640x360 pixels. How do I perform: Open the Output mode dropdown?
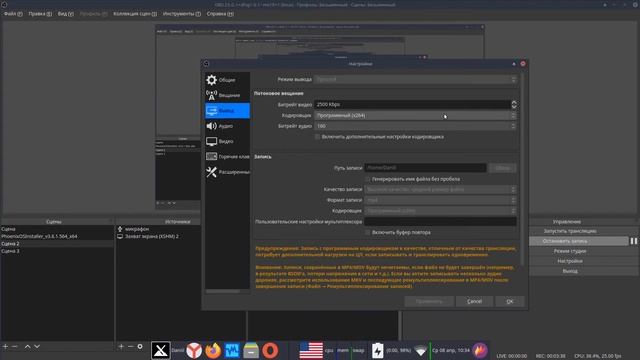point(416,79)
